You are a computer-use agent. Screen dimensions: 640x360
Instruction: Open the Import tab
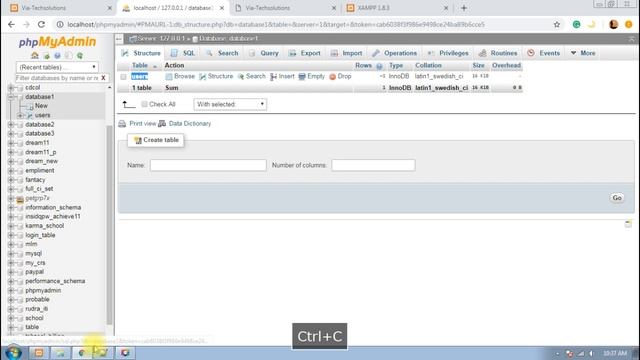click(346, 53)
